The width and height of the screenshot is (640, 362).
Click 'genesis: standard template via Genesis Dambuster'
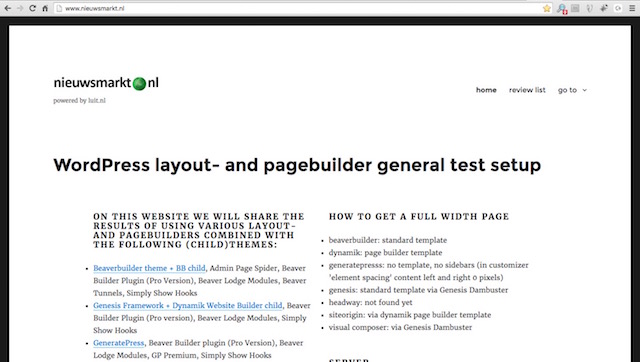pyautogui.click(x=418, y=290)
